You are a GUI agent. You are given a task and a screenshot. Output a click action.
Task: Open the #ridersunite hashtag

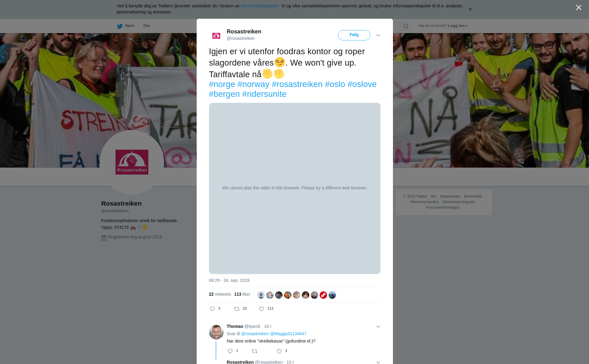tap(264, 94)
